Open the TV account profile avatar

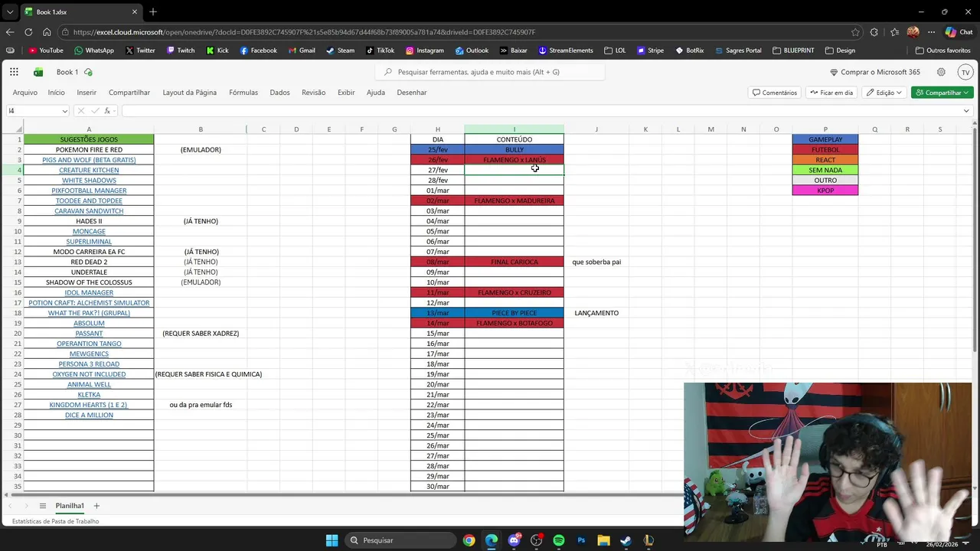pyautogui.click(x=965, y=72)
